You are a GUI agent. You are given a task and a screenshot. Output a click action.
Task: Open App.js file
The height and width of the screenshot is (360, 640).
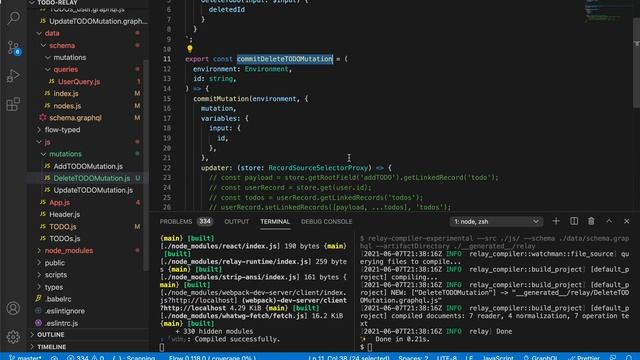click(x=59, y=202)
